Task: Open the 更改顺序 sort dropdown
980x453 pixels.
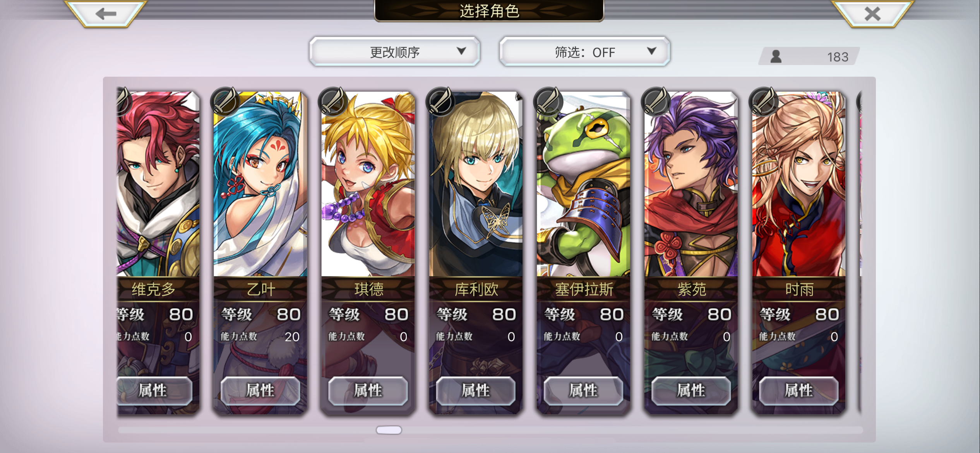Action: [x=394, y=51]
